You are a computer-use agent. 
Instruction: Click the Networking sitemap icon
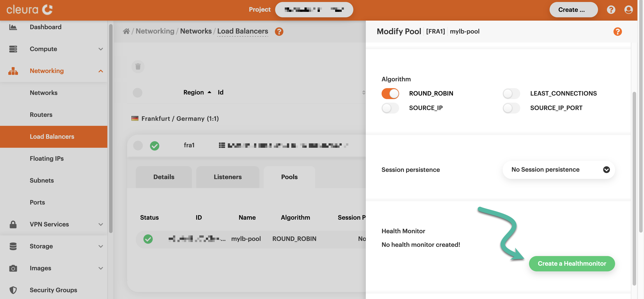click(13, 71)
